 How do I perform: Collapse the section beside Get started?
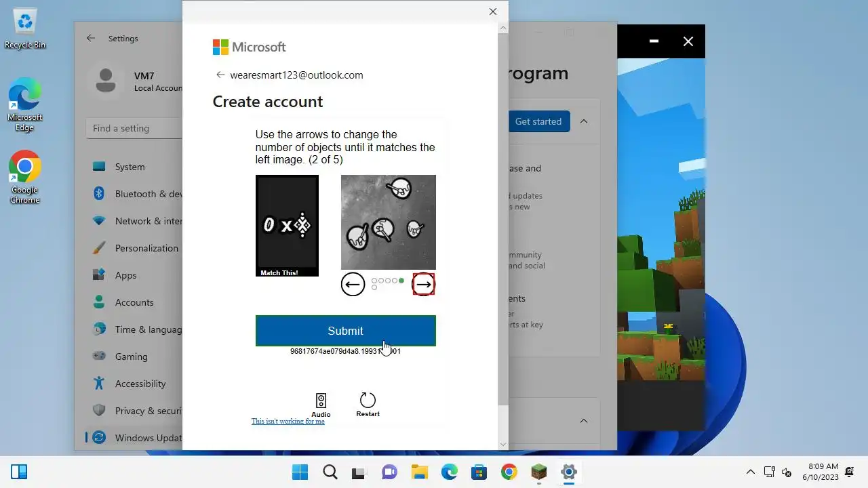[584, 121]
